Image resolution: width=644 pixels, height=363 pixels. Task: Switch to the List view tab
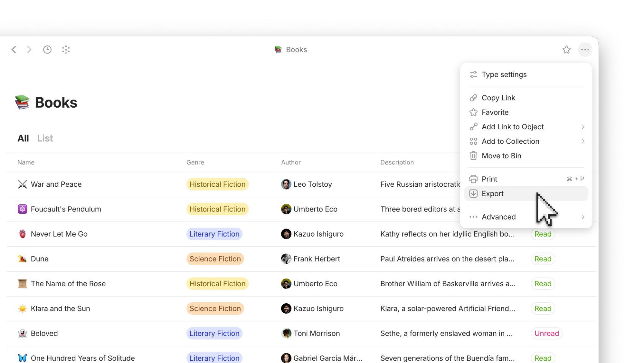(x=45, y=138)
